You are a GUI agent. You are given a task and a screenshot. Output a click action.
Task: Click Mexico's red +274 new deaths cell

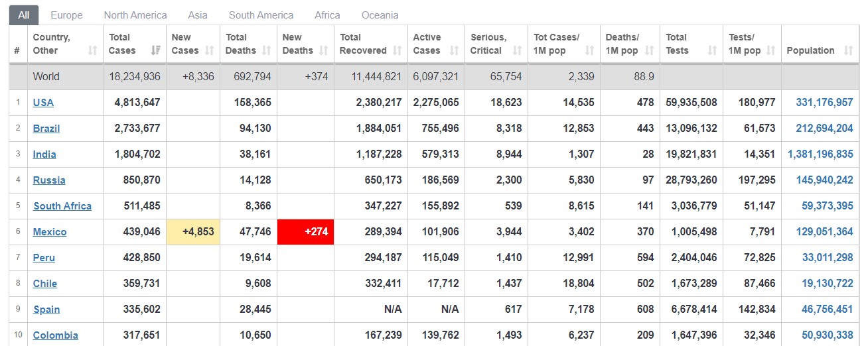pos(305,232)
